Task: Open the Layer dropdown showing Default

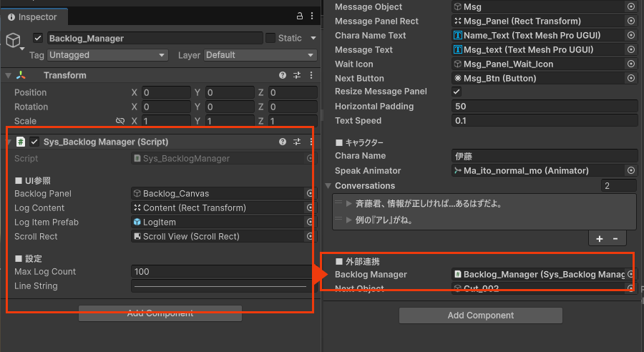Action: pos(260,55)
